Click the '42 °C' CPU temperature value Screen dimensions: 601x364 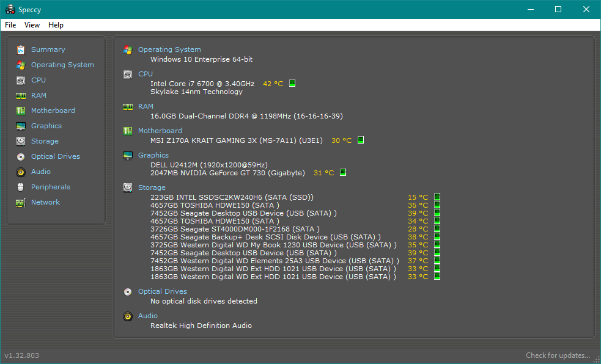coord(273,84)
